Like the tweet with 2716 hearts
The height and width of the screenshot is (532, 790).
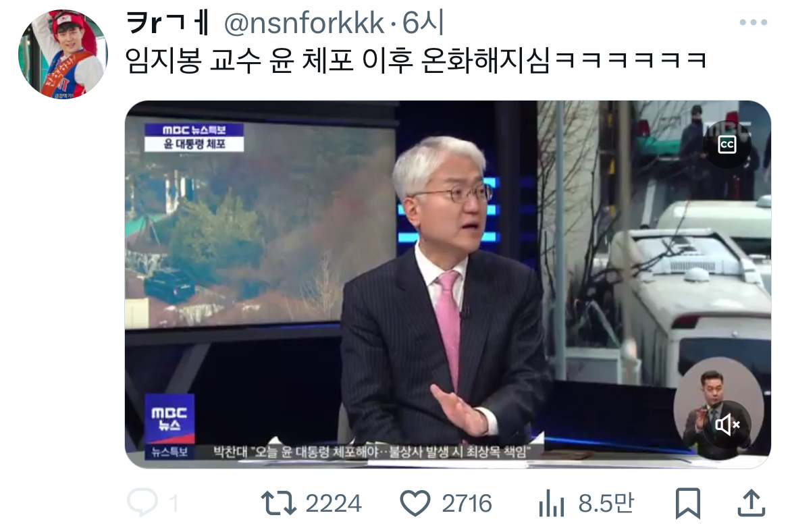(415, 503)
